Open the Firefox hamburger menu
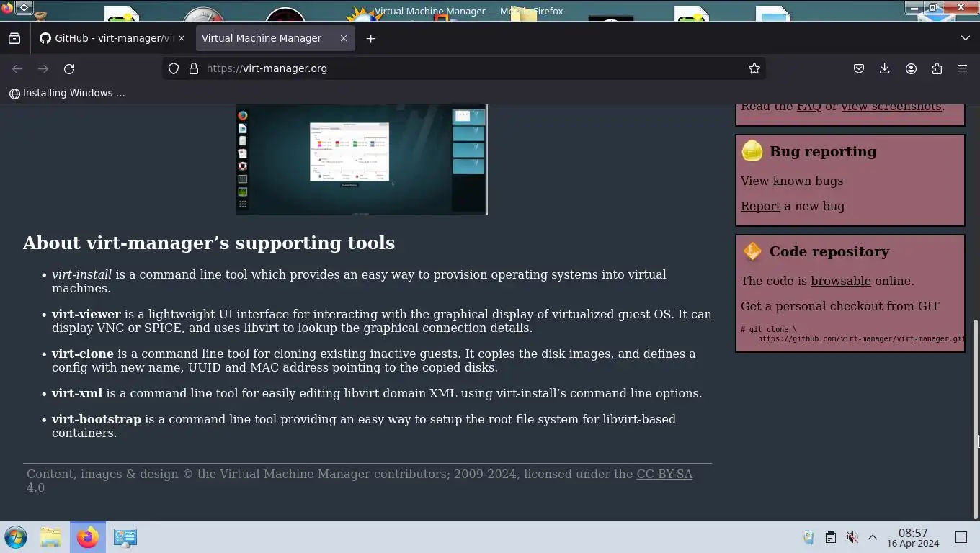The image size is (980, 553). 963,68
